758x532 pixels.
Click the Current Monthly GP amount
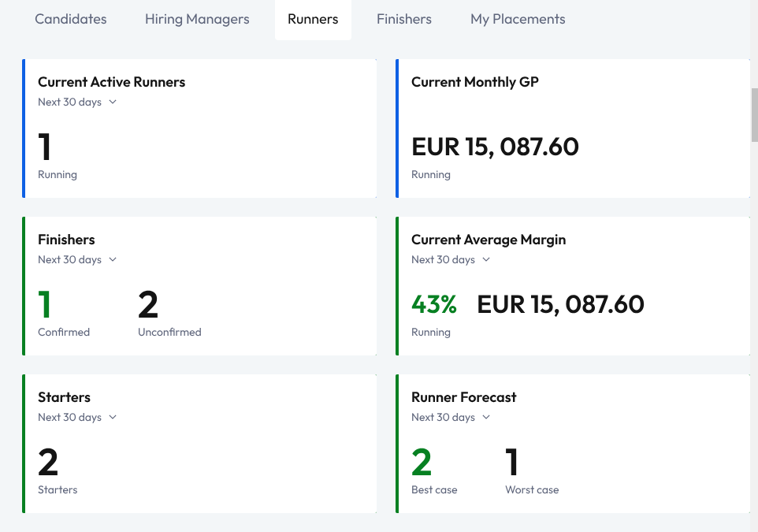(495, 147)
